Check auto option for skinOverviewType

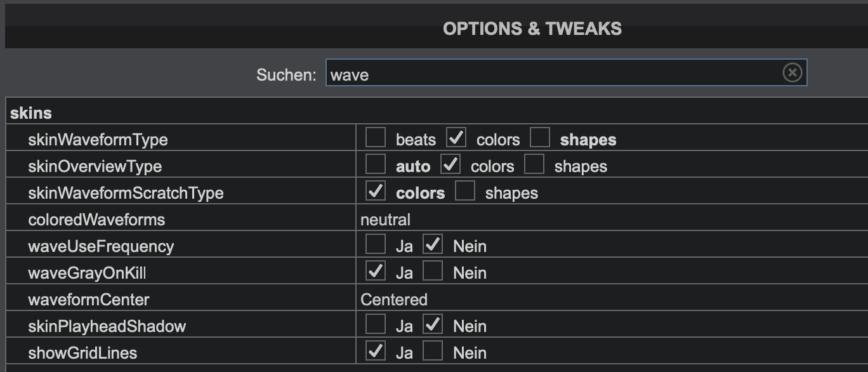tap(376, 164)
